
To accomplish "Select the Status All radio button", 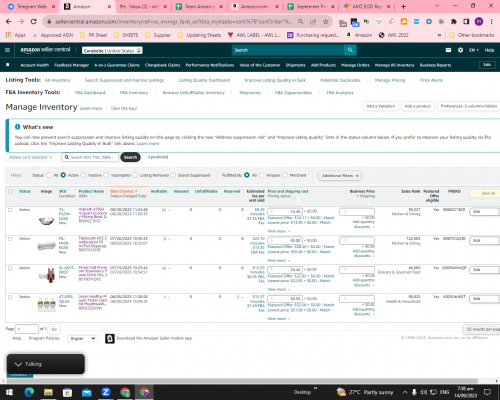I will (49, 175).
